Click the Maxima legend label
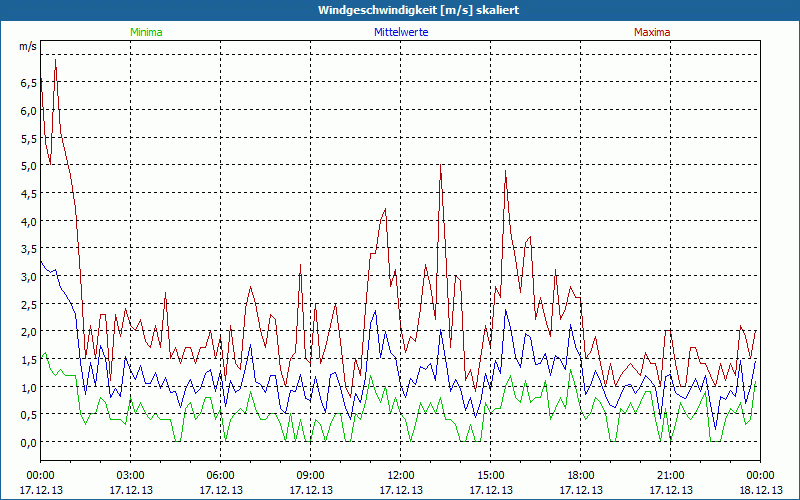 652,32
